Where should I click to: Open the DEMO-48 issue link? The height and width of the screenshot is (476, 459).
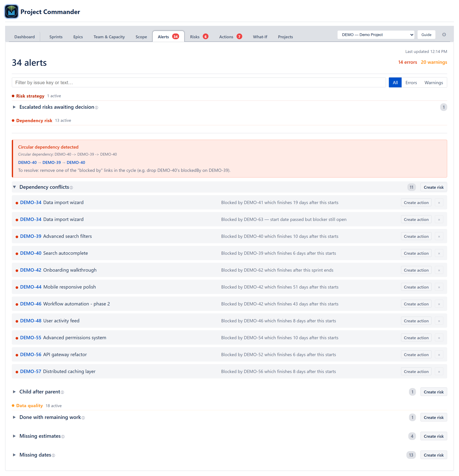coord(31,321)
